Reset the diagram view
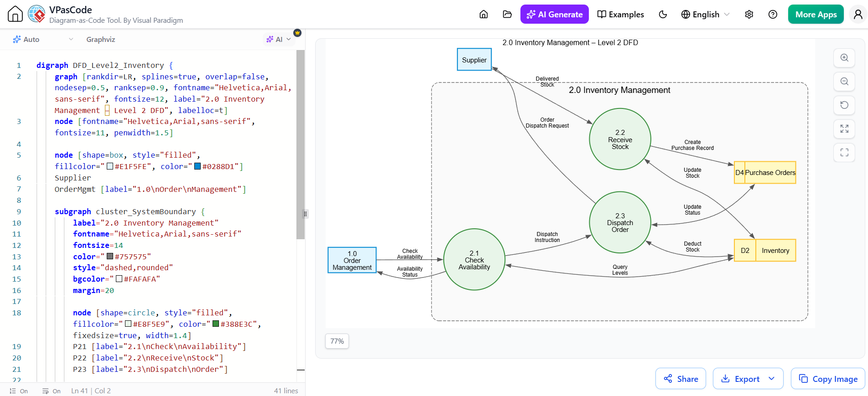The image size is (868, 396). point(844,105)
